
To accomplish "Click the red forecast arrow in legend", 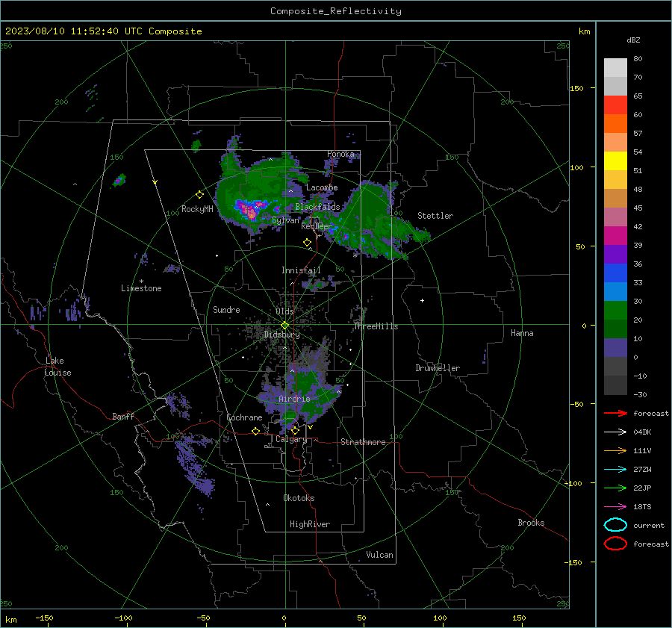I will [615, 413].
